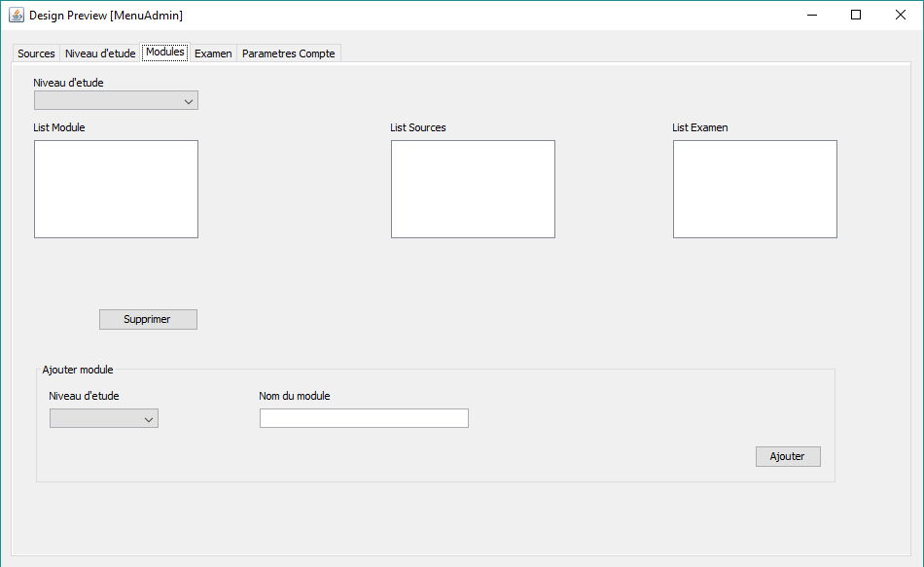Click the Java icon in title bar
The image size is (924, 567).
[17, 15]
